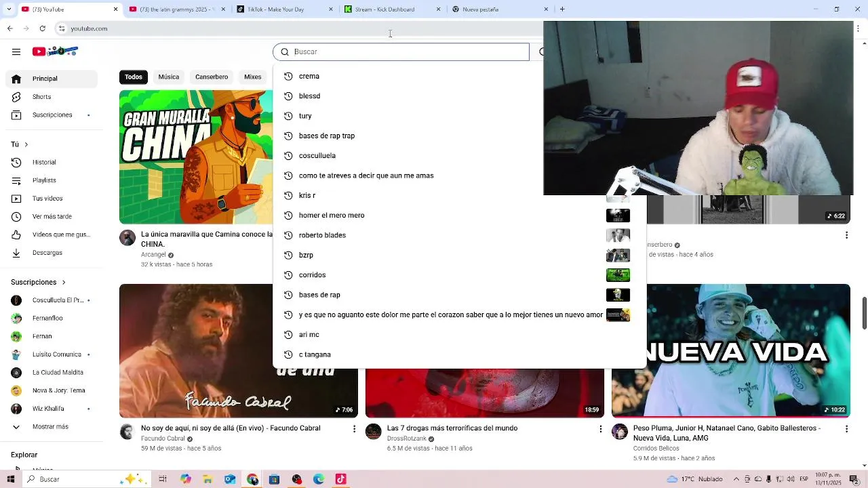
Task: Choose search suggestion bases de rap trap
Action: tap(459, 136)
